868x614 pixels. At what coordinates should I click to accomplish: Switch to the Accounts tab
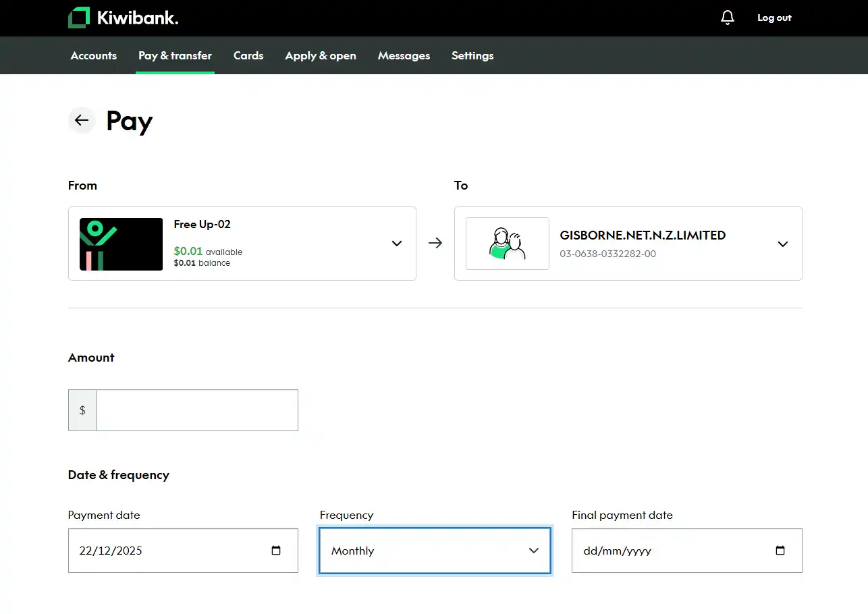[x=93, y=55]
